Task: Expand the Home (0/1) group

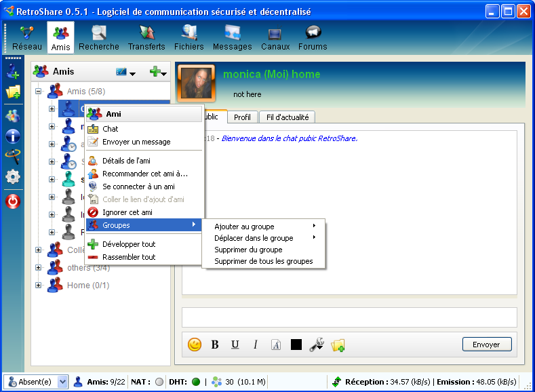Action: pyautogui.click(x=38, y=286)
